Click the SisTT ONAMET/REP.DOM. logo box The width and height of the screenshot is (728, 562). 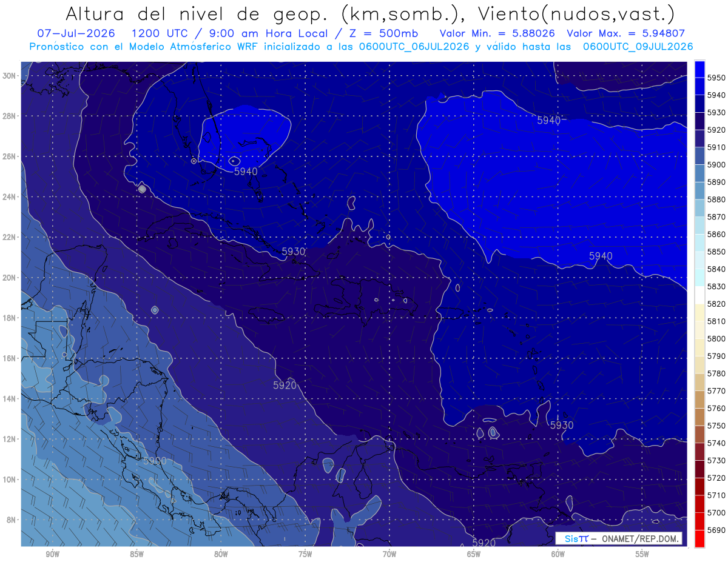click(619, 538)
